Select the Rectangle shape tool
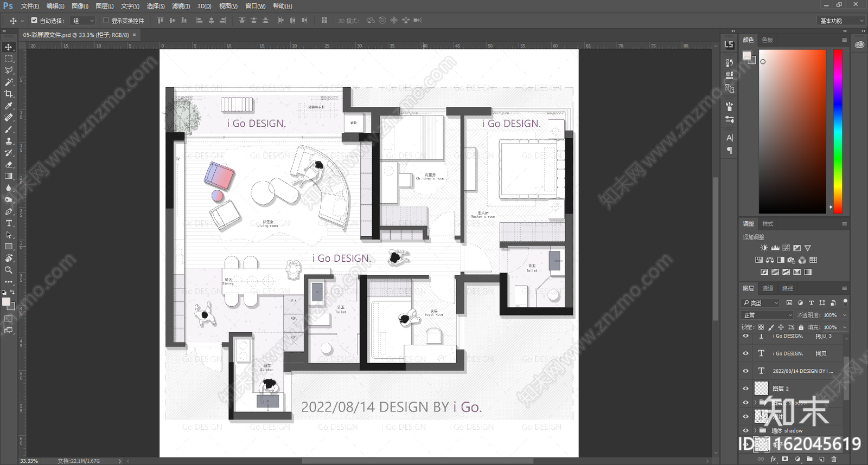The height and width of the screenshot is (465, 868). click(9, 247)
